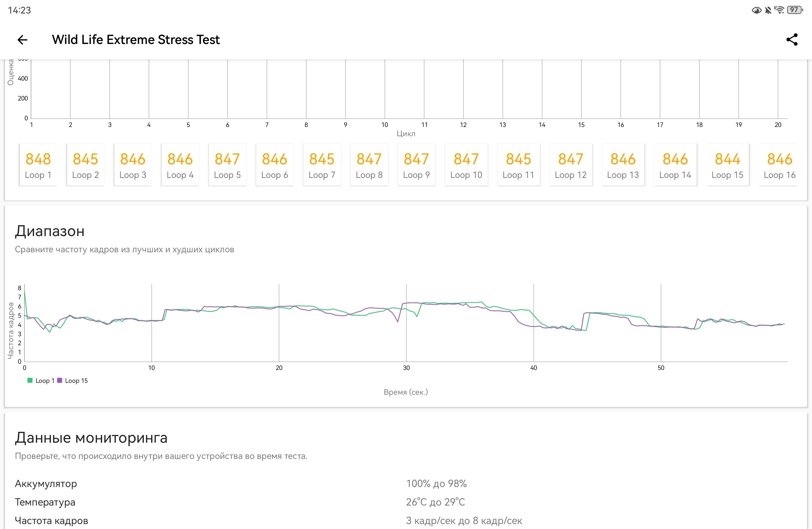Tap the Wi-Fi status icon
Screen dimensions: 812x529
pyautogui.click(x=779, y=10)
